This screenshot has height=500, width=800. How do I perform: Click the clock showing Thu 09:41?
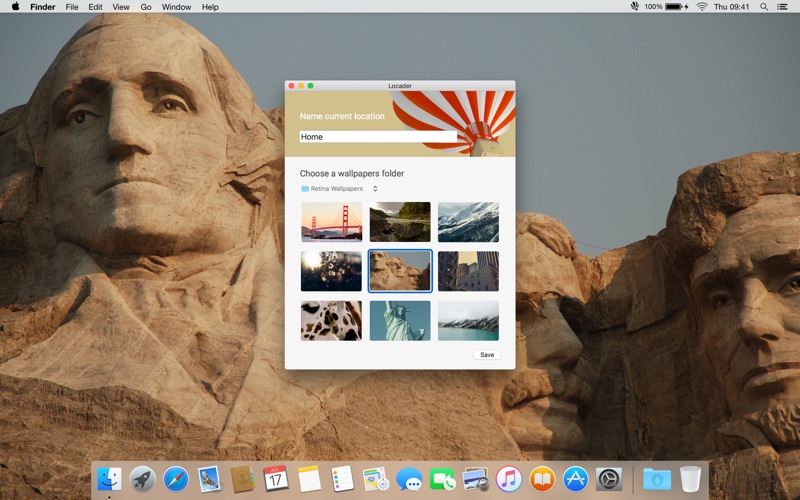(732, 7)
